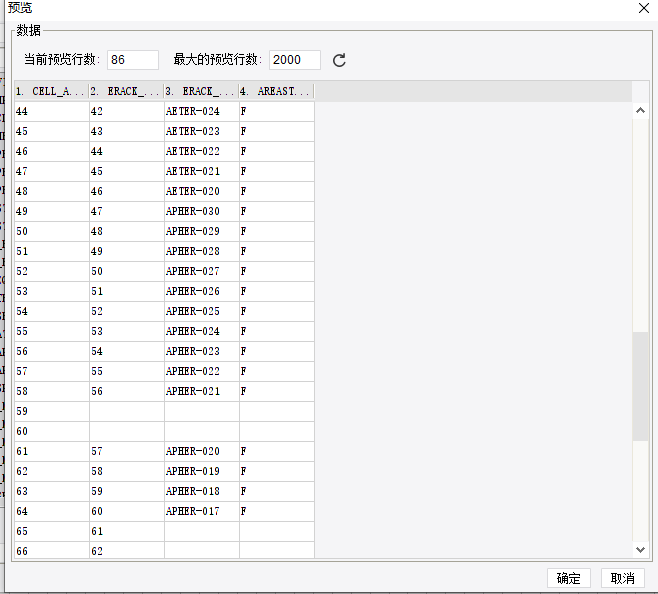The image size is (658, 594).
Task: Select cell APHER-019
Action: click(201, 471)
